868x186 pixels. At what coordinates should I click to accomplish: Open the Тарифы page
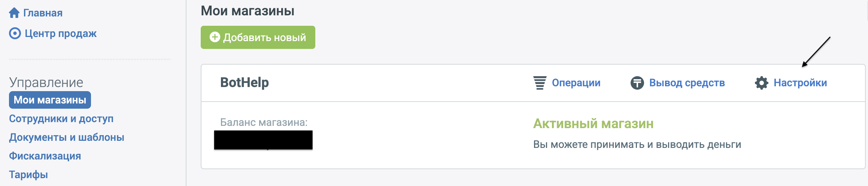pos(28,175)
